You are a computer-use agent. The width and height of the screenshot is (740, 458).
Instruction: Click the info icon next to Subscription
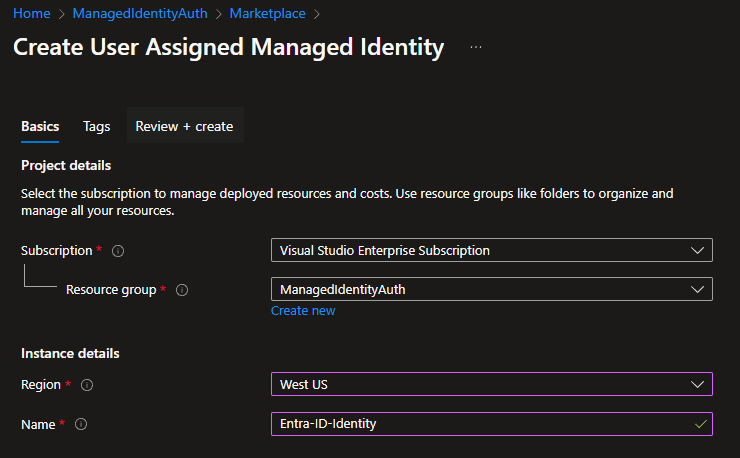[x=119, y=251]
